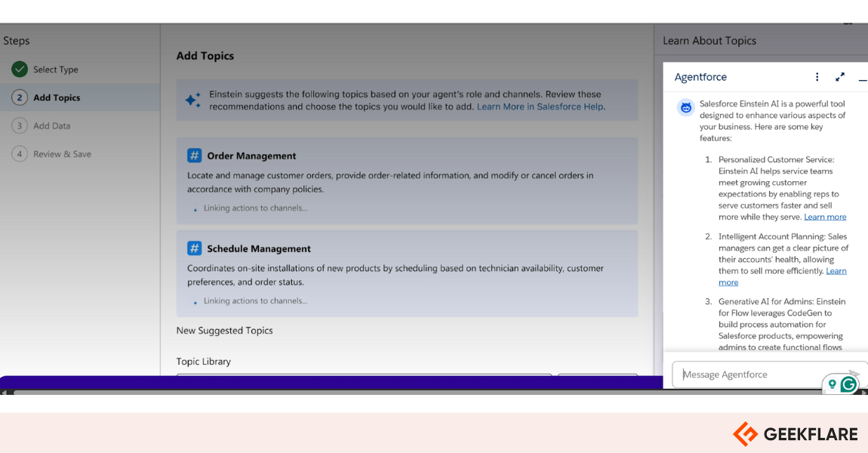Image resolution: width=868 pixels, height=453 pixels.
Task: Click the left scroll arrow of scrollbar
Action: pos(4,392)
